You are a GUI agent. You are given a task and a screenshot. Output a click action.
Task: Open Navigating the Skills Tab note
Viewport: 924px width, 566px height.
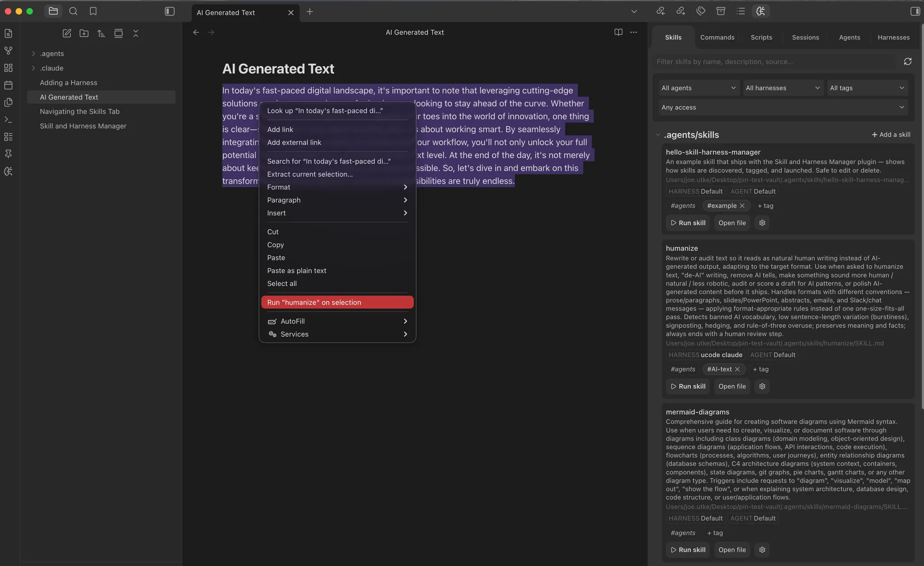101,111
